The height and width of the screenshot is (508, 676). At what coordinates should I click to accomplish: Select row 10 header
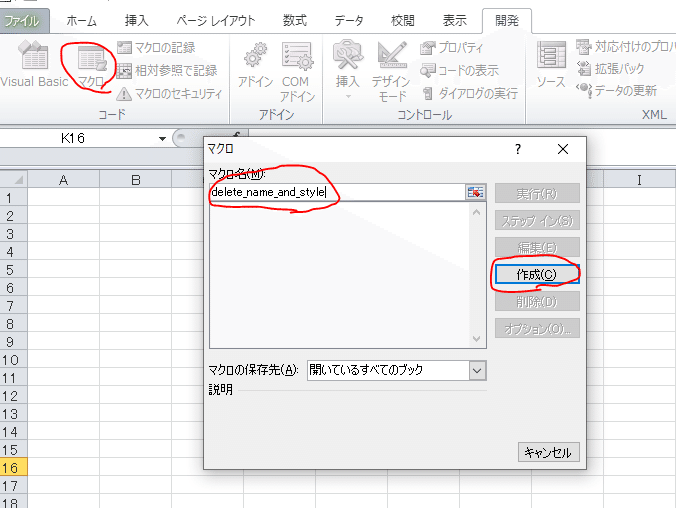pos(13,360)
